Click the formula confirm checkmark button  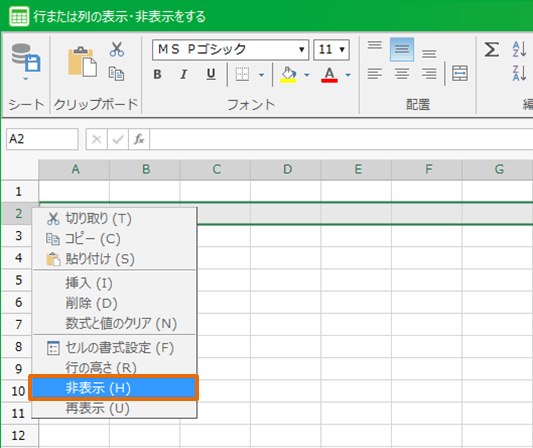(118, 139)
